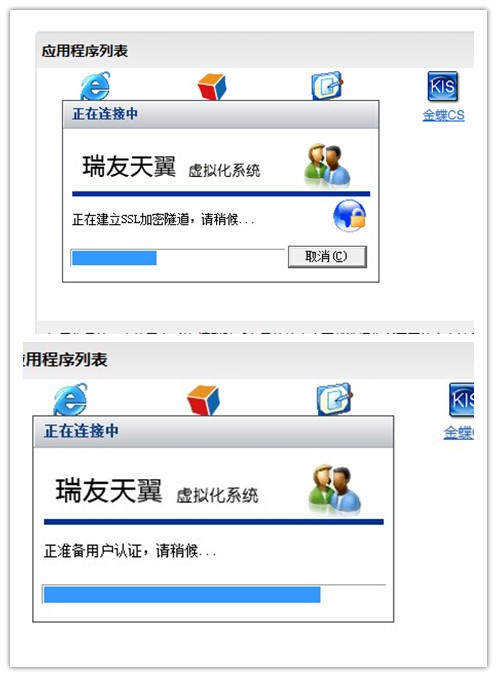The height and width of the screenshot is (677, 497).
Task: Click the globe padlock SSL icon
Action: 349,215
